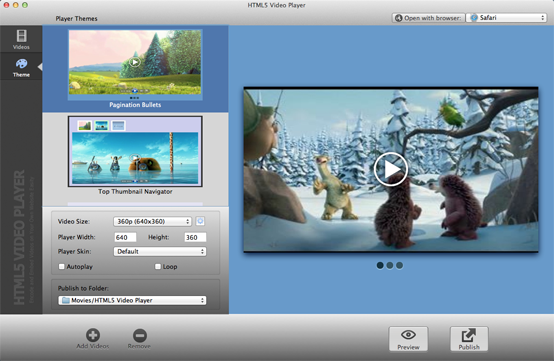Click the first small thumbnail in Top Thumbnail Navigator

(x=84, y=125)
